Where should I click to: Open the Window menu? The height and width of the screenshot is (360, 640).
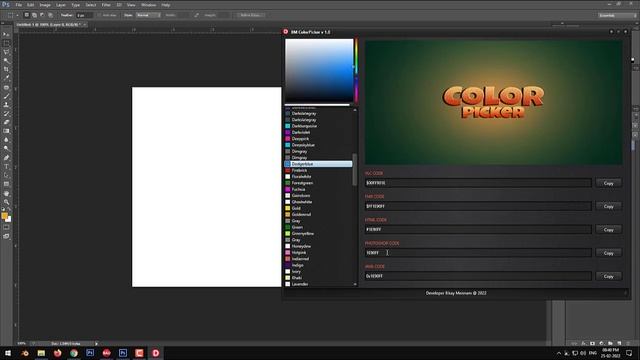pyautogui.click(x=149, y=5)
